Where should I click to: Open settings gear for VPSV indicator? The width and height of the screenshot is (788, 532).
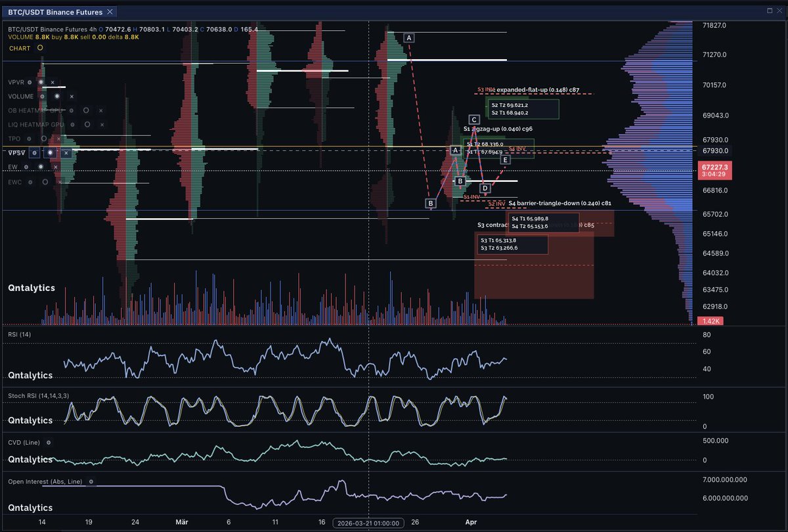coord(34,152)
